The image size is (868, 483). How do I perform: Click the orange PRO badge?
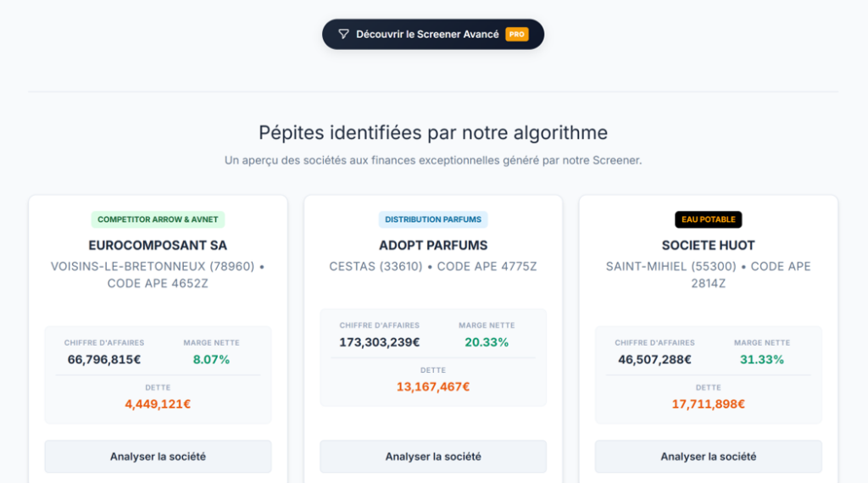point(516,35)
